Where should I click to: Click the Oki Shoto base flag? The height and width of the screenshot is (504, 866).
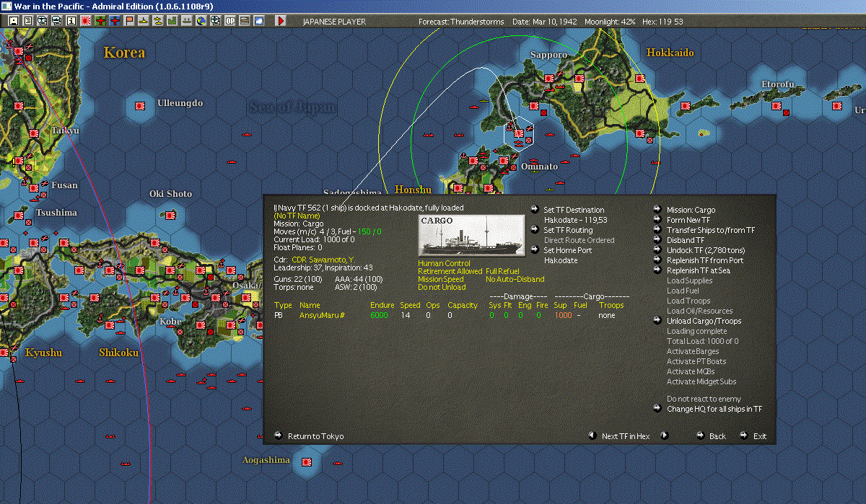(x=171, y=214)
